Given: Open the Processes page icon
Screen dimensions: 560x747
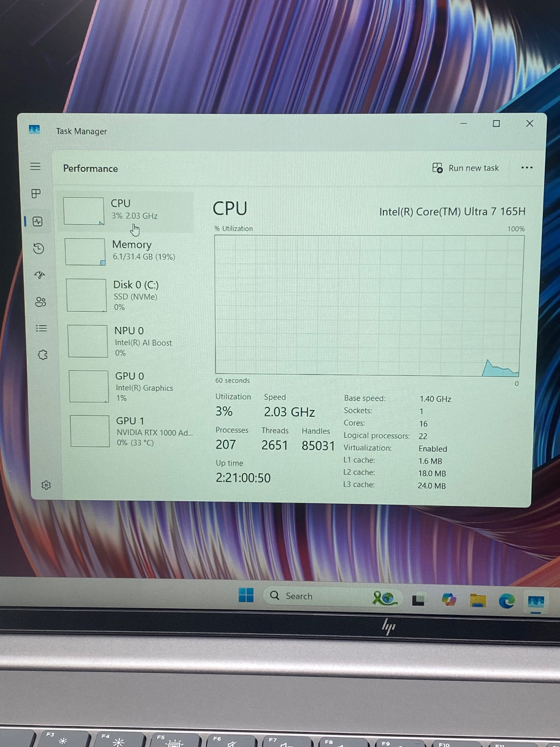Looking at the screenshot, I should click(x=36, y=194).
